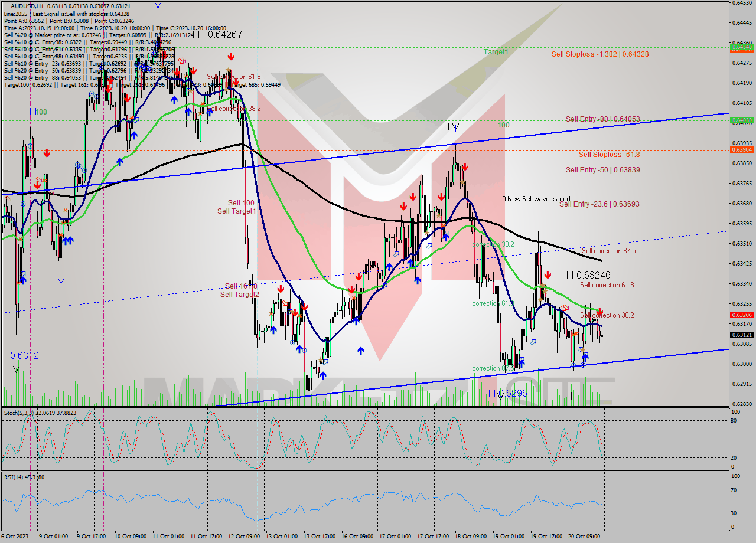Click the '20 Oct 09:00' time label
The width and height of the screenshot is (756, 543).
click(584, 536)
